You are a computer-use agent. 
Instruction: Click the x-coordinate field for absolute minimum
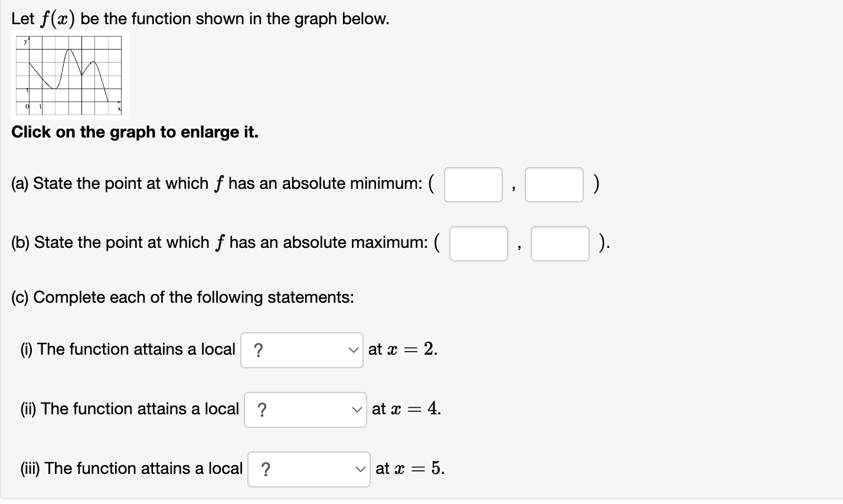[x=473, y=185]
